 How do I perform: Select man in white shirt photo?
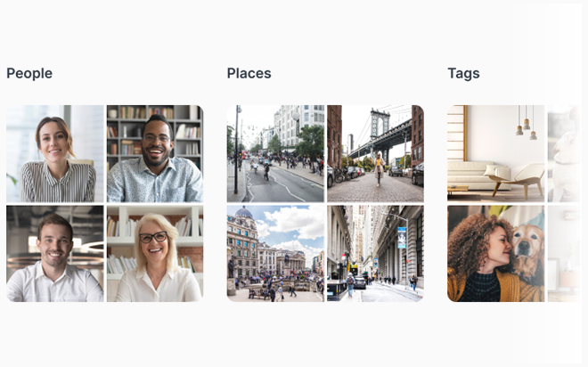54,253
